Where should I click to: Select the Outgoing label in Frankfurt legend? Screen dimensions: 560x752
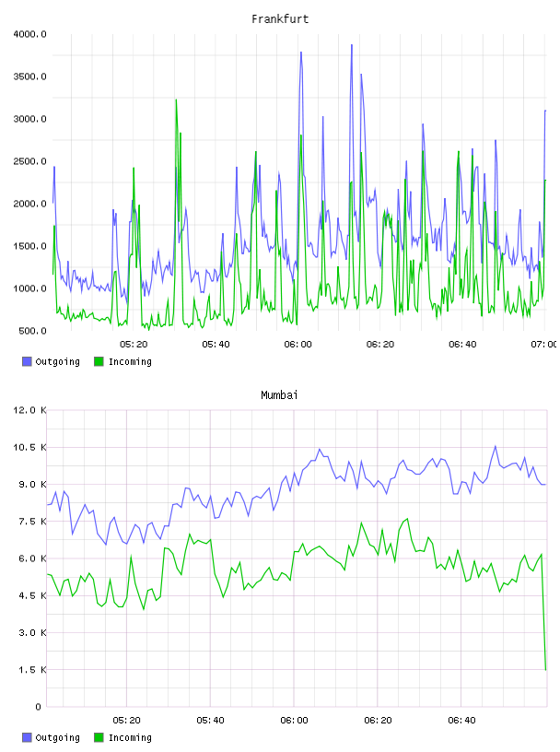tap(57, 362)
